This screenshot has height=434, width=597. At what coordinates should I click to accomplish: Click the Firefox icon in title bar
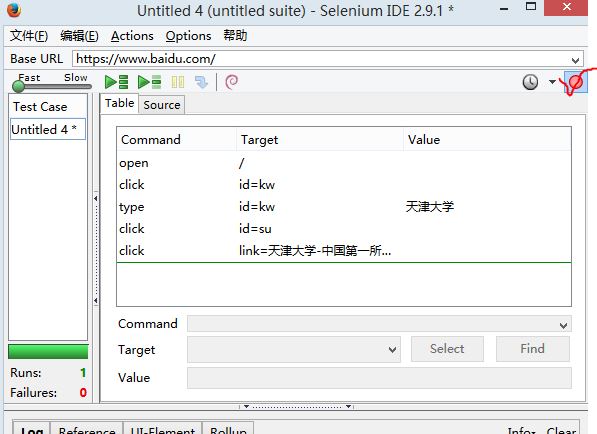pos(14,10)
